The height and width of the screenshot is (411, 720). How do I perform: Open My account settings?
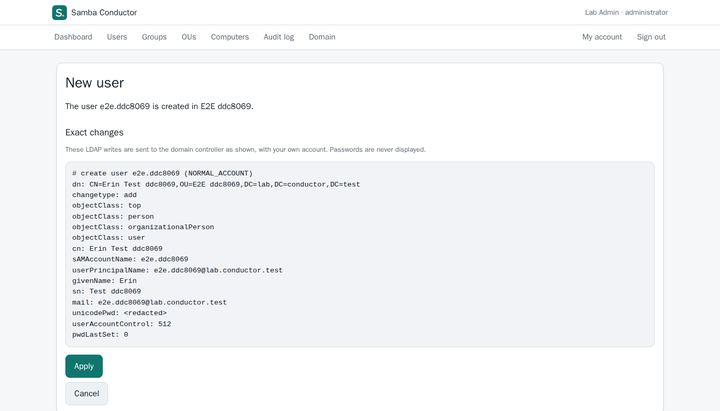602,37
